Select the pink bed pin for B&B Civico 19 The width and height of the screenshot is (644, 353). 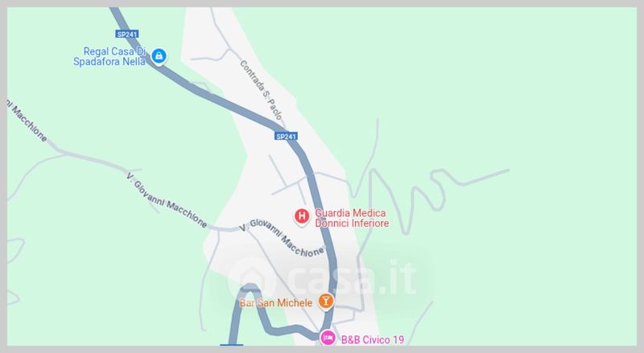click(x=328, y=339)
